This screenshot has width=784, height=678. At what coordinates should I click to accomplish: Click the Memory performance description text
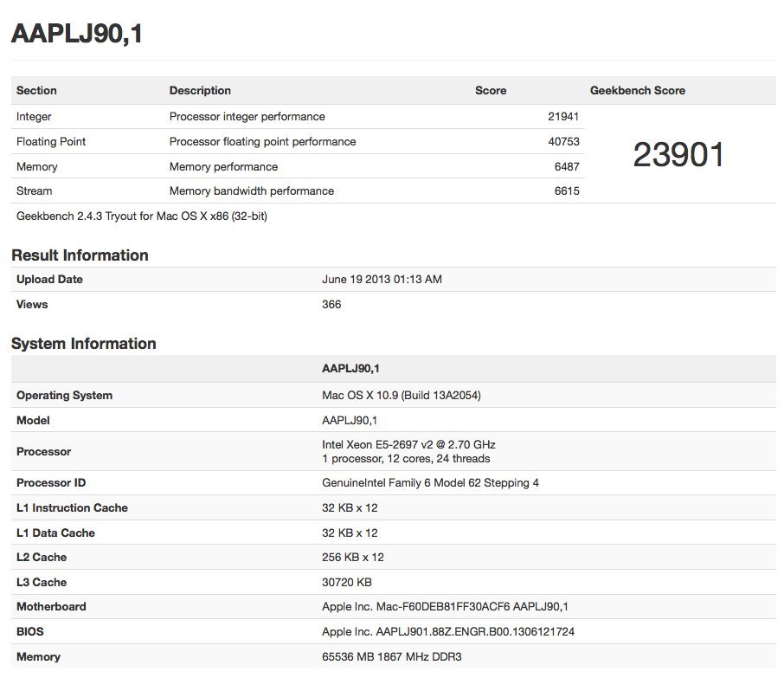tap(223, 167)
